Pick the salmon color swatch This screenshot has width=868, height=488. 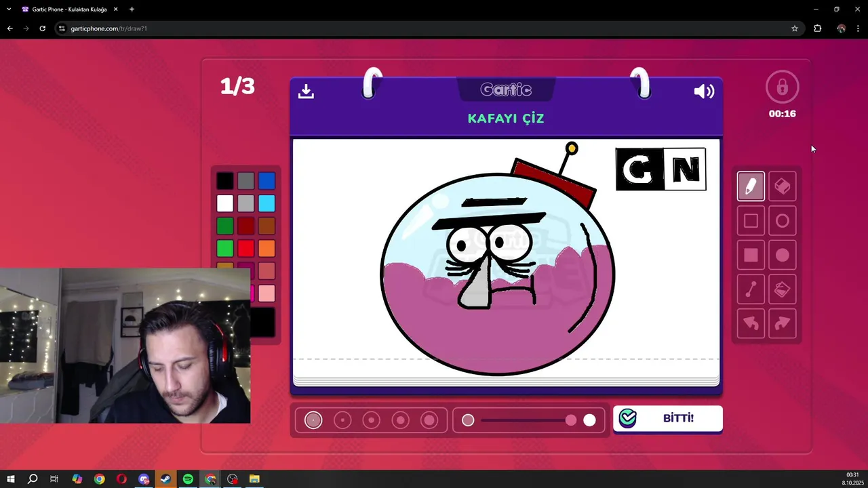267,270
